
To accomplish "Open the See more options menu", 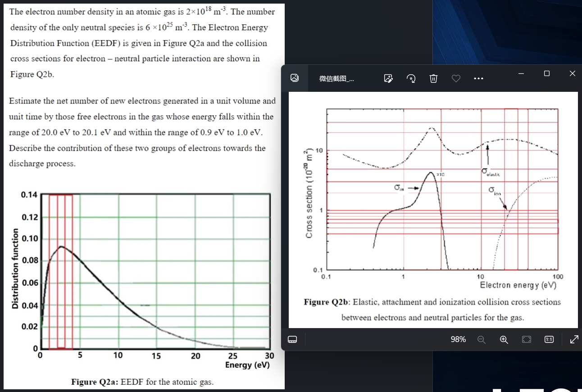I will tap(478, 78).
